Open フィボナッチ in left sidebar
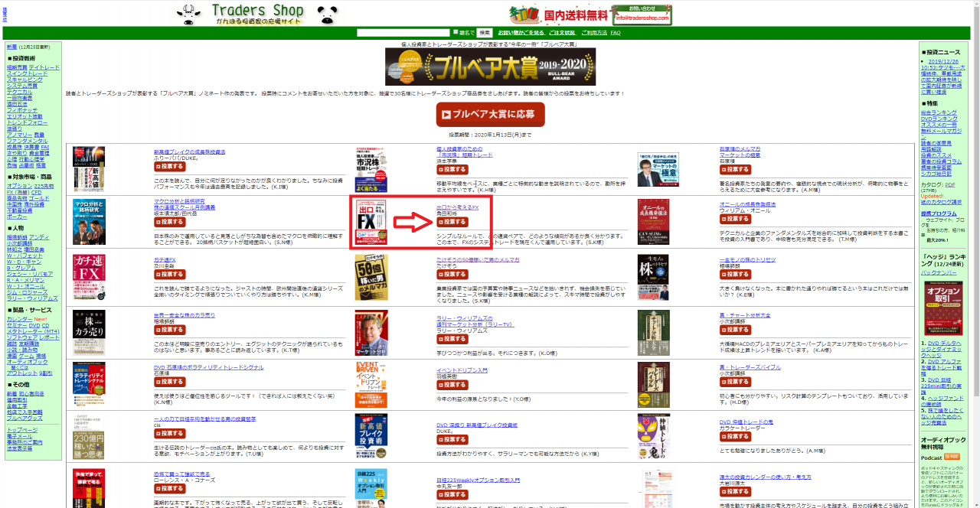980x508 pixels. (x=22, y=110)
